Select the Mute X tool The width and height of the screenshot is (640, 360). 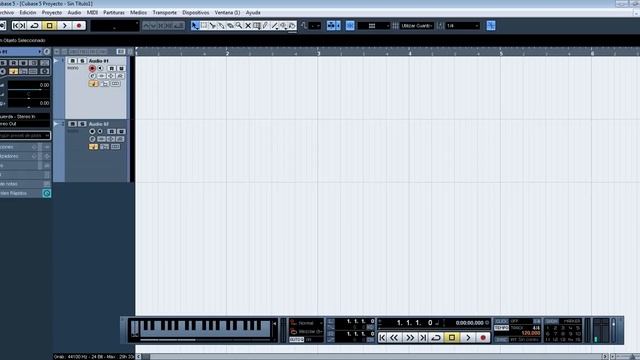248,26
